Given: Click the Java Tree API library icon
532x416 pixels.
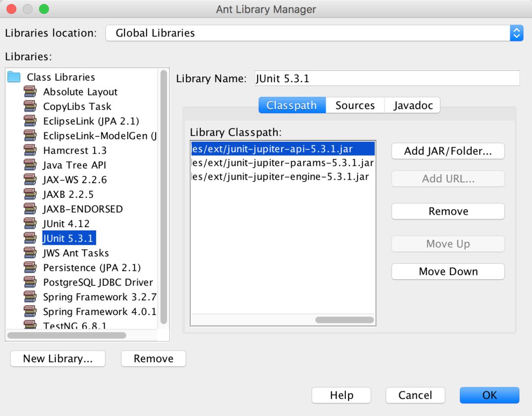Looking at the screenshot, I should tap(30, 165).
